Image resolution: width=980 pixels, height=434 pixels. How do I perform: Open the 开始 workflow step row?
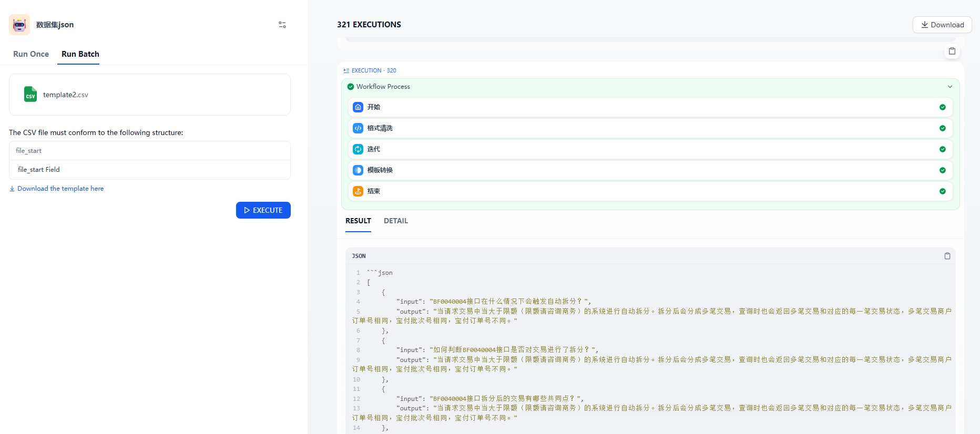pos(650,107)
